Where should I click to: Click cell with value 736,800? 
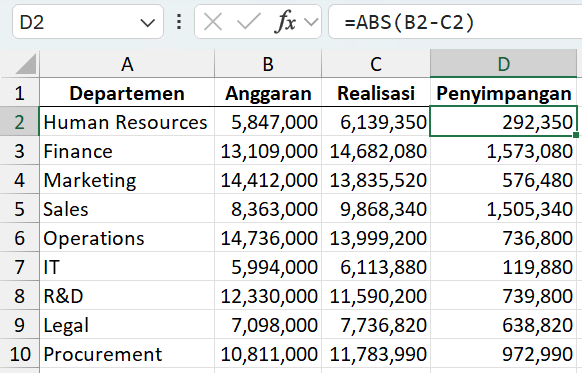tap(503, 238)
